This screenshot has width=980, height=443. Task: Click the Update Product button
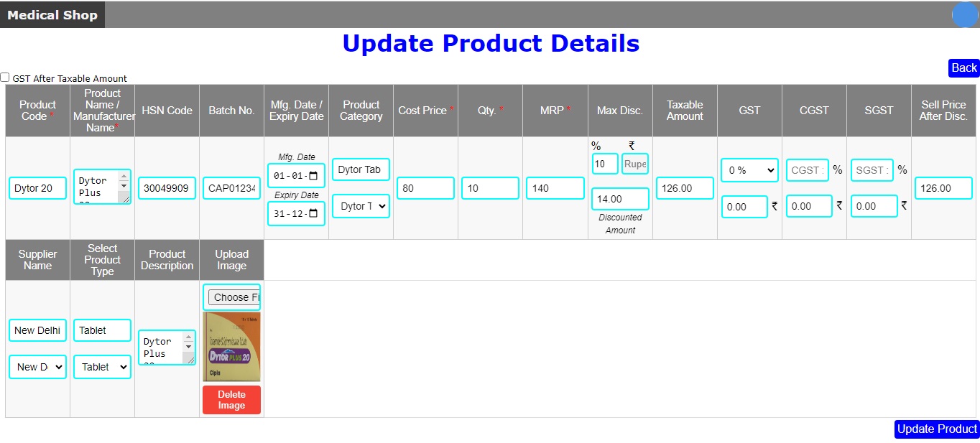[x=937, y=429]
